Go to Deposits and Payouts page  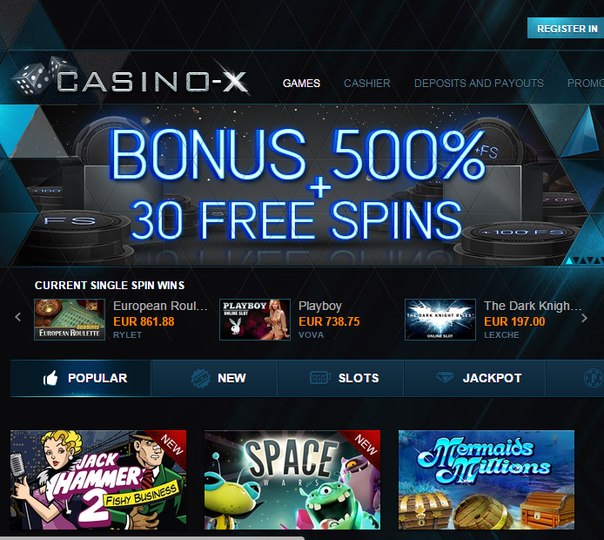point(479,83)
